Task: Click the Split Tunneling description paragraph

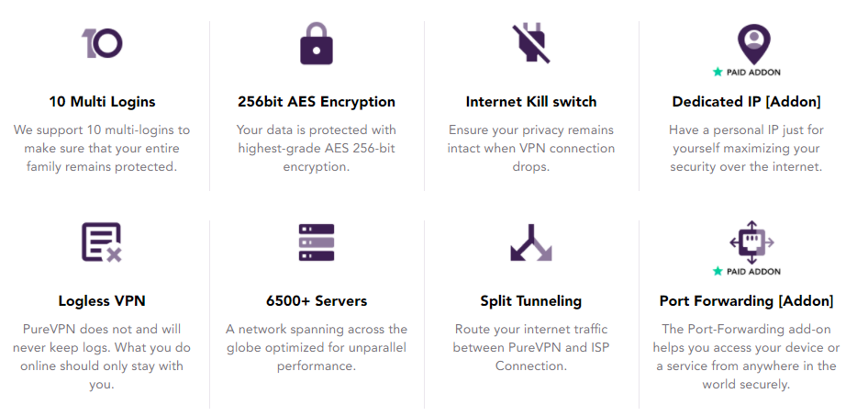Action: coord(531,347)
